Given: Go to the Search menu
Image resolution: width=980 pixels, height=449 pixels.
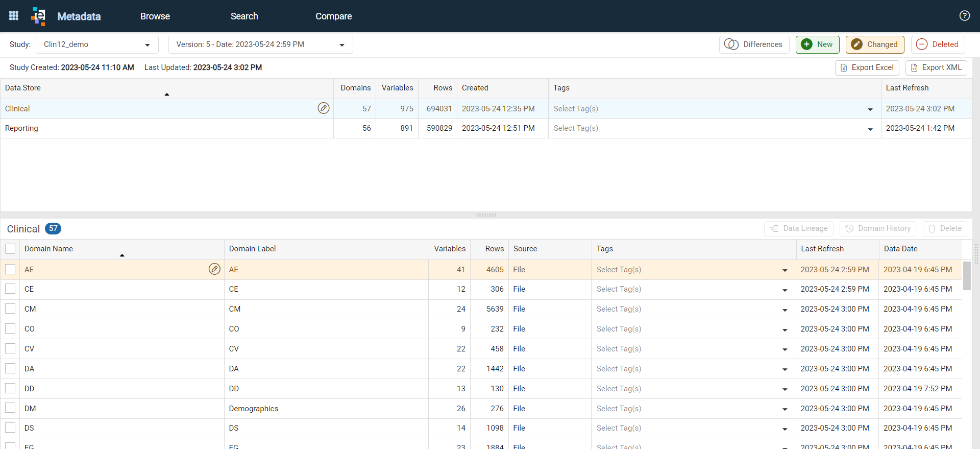Looking at the screenshot, I should pyautogui.click(x=244, y=16).
